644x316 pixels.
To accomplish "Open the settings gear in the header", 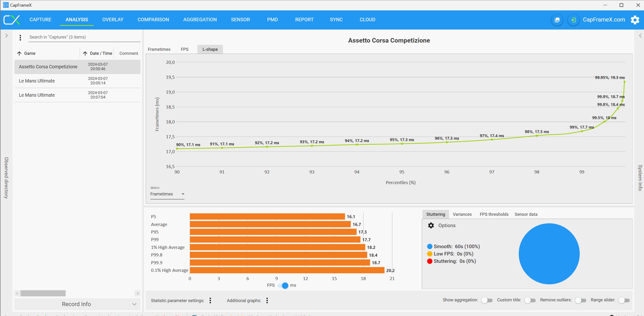I will (x=635, y=20).
